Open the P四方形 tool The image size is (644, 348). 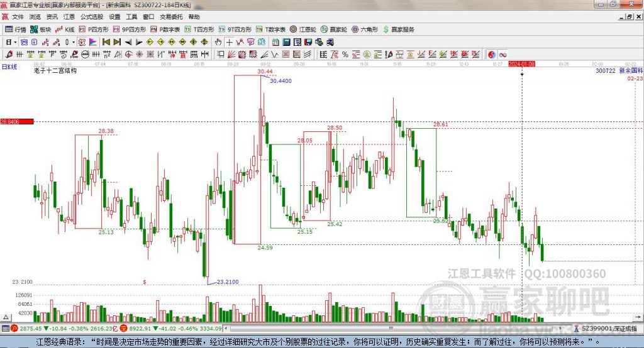point(94,30)
